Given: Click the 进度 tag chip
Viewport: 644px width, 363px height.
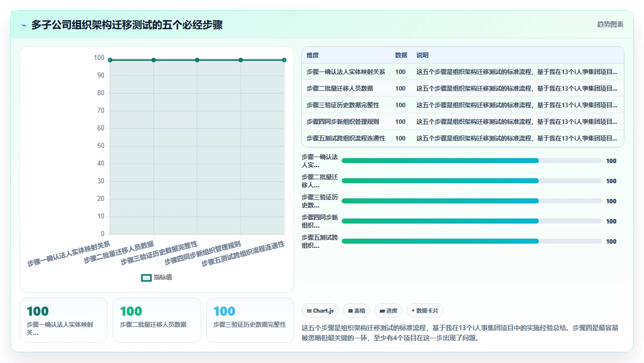Looking at the screenshot, I should [388, 311].
